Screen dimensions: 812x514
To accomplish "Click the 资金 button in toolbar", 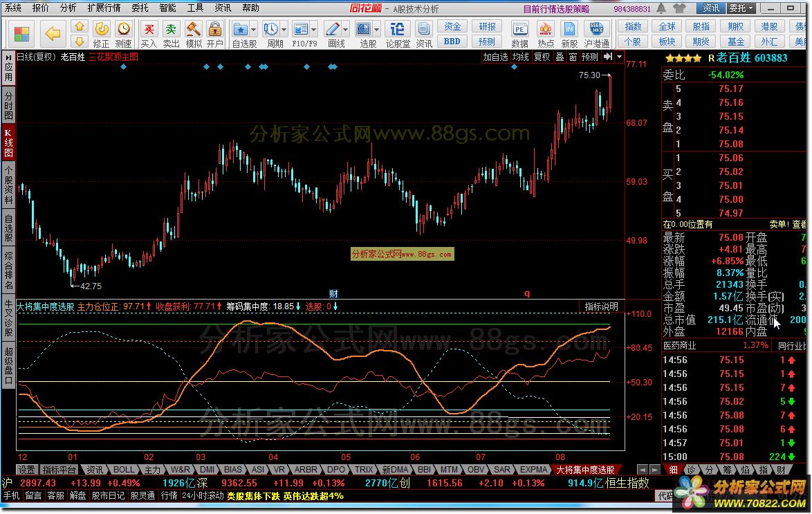I will (452, 26).
